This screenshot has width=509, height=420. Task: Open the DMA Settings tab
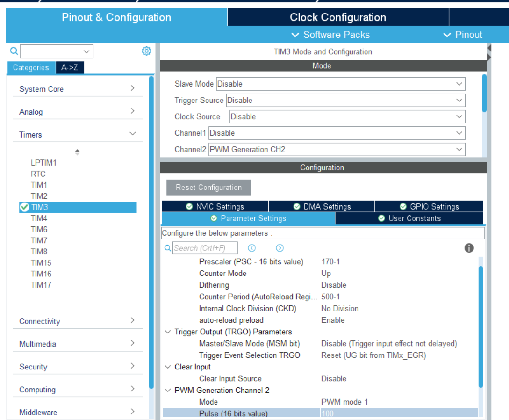click(x=322, y=207)
